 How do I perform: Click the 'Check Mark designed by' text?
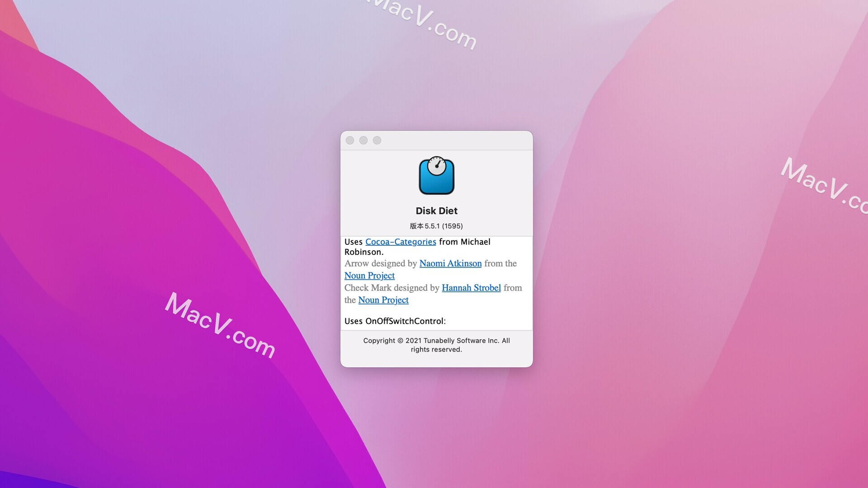point(392,288)
